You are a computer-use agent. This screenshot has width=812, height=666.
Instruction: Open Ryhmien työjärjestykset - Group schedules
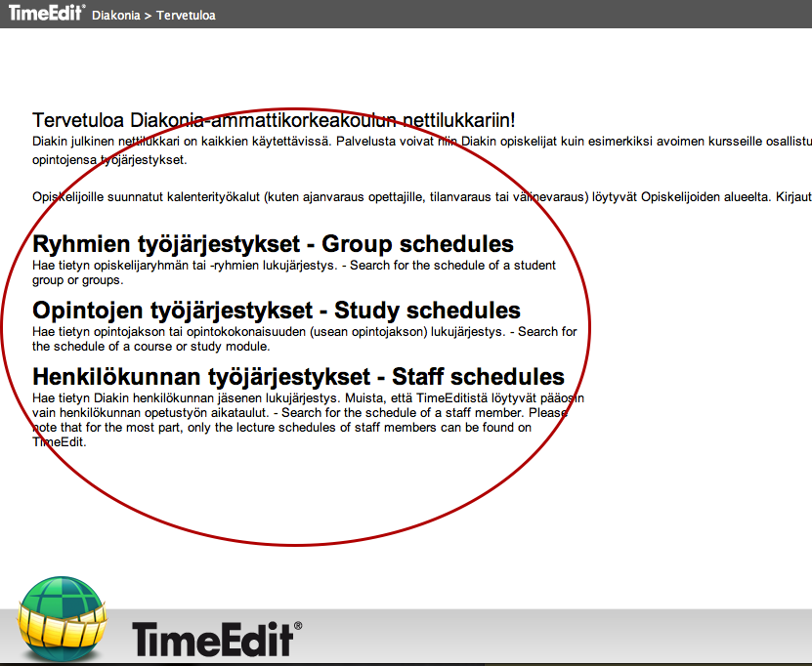click(273, 244)
